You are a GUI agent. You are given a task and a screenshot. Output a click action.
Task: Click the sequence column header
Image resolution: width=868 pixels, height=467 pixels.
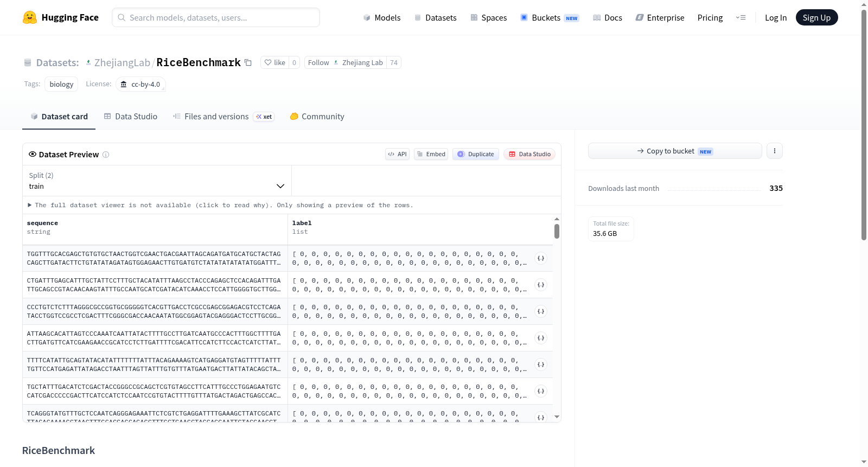155,228
